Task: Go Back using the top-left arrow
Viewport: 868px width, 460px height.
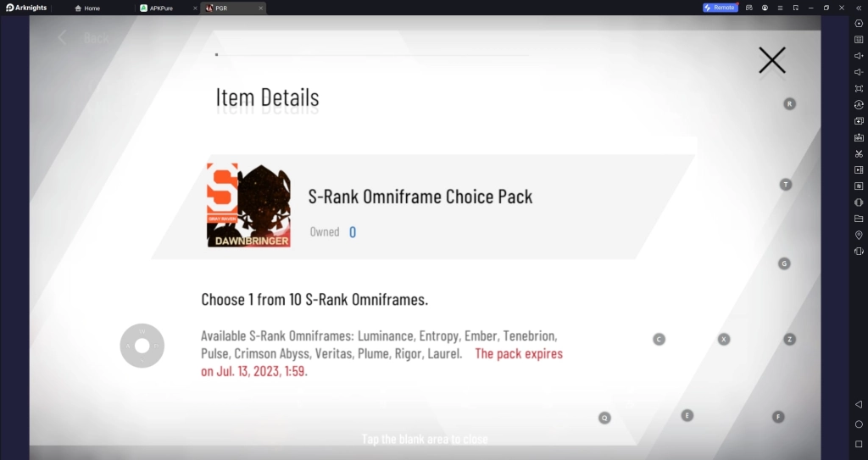Action: tap(62, 37)
